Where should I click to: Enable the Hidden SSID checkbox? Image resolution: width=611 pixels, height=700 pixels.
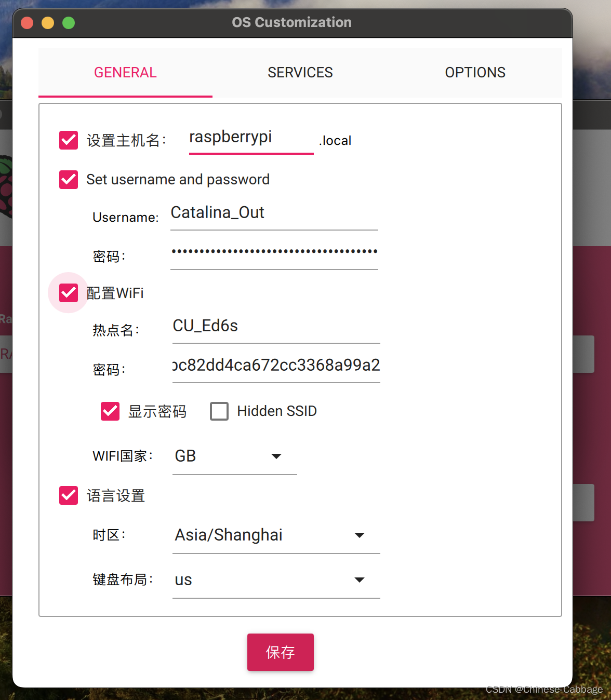(x=219, y=411)
